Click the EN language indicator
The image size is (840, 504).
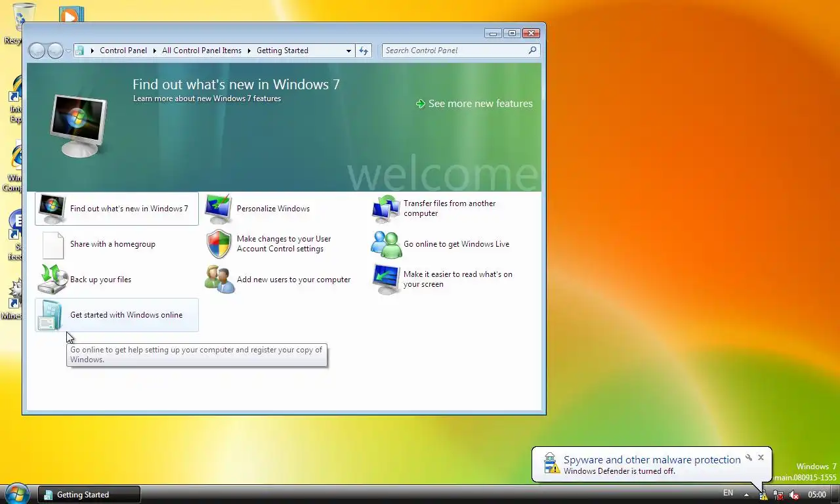[728, 493]
